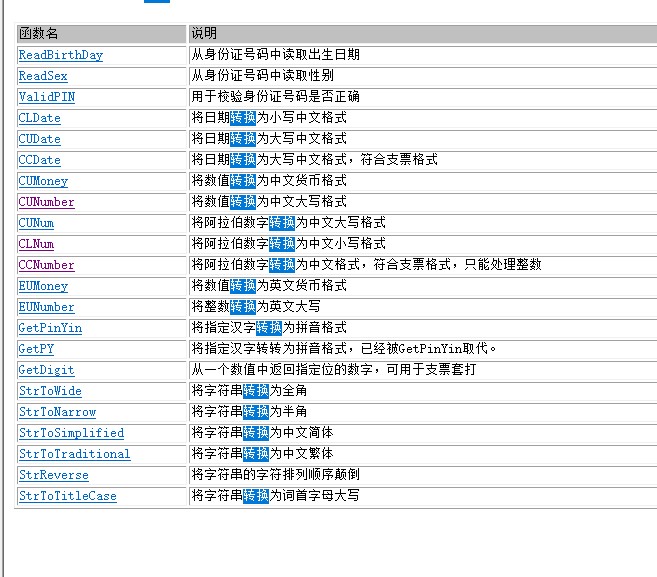Follow the StrToWide link
Image resolution: width=657 pixels, height=577 pixels.
[x=50, y=391]
